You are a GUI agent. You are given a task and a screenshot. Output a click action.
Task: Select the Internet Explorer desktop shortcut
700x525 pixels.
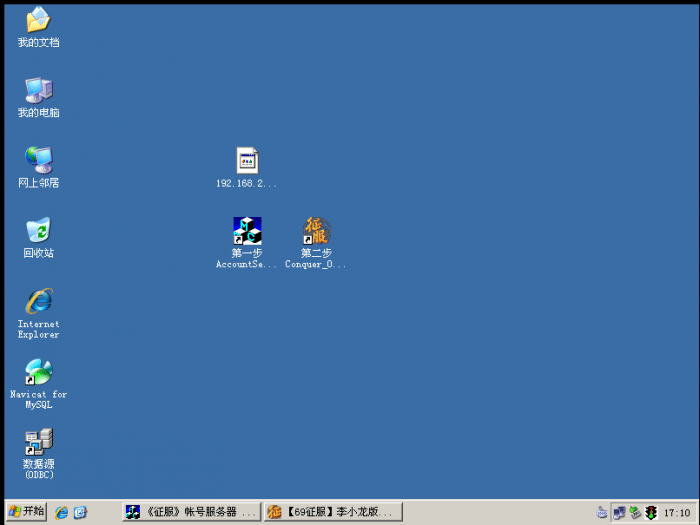tap(38, 301)
